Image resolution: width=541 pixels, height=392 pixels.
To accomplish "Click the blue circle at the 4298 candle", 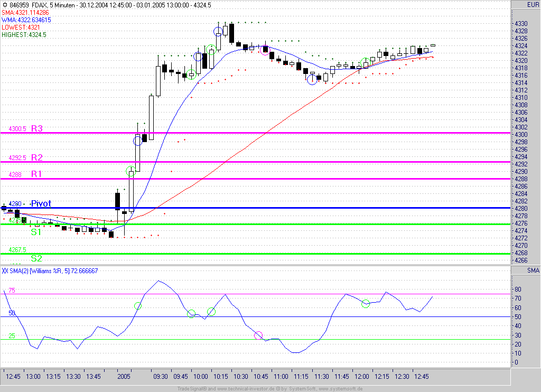I will click(137, 141).
